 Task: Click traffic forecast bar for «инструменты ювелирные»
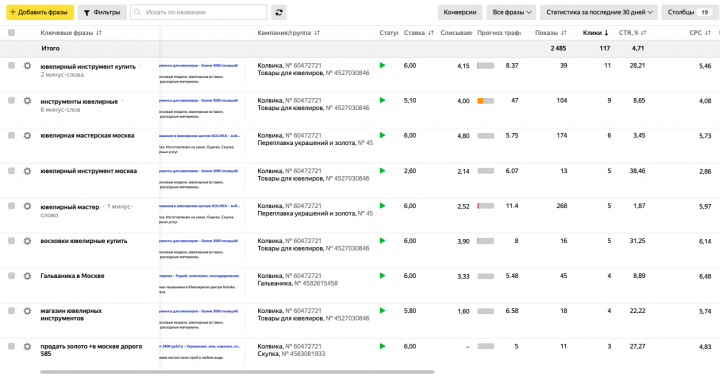point(486,101)
